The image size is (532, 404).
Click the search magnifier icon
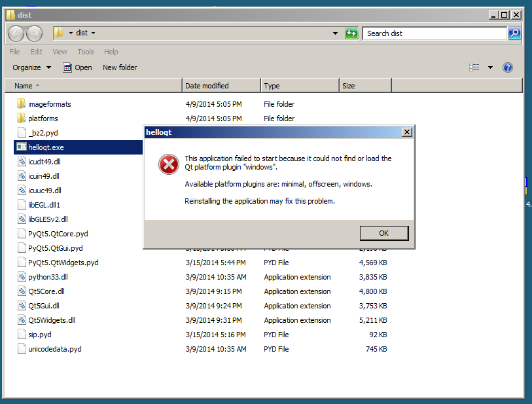514,33
